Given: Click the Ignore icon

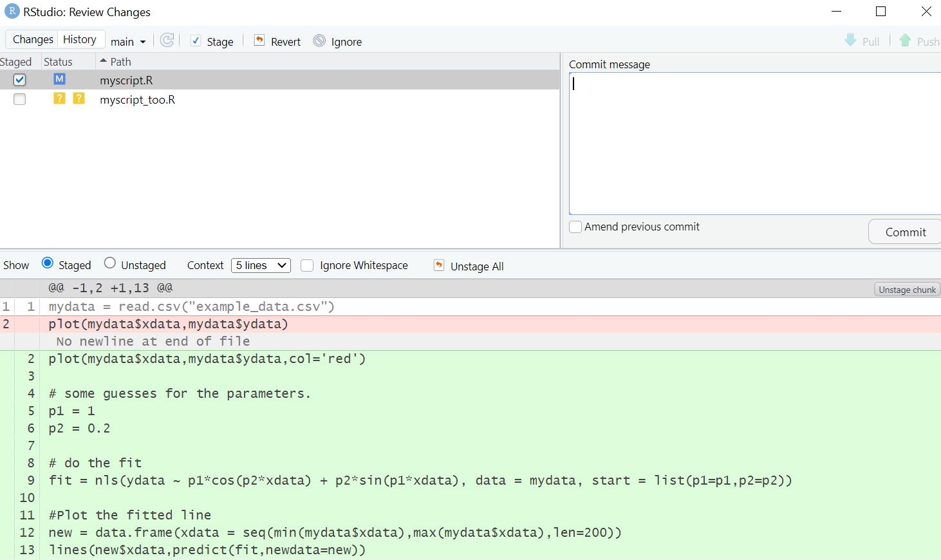Looking at the screenshot, I should point(319,41).
